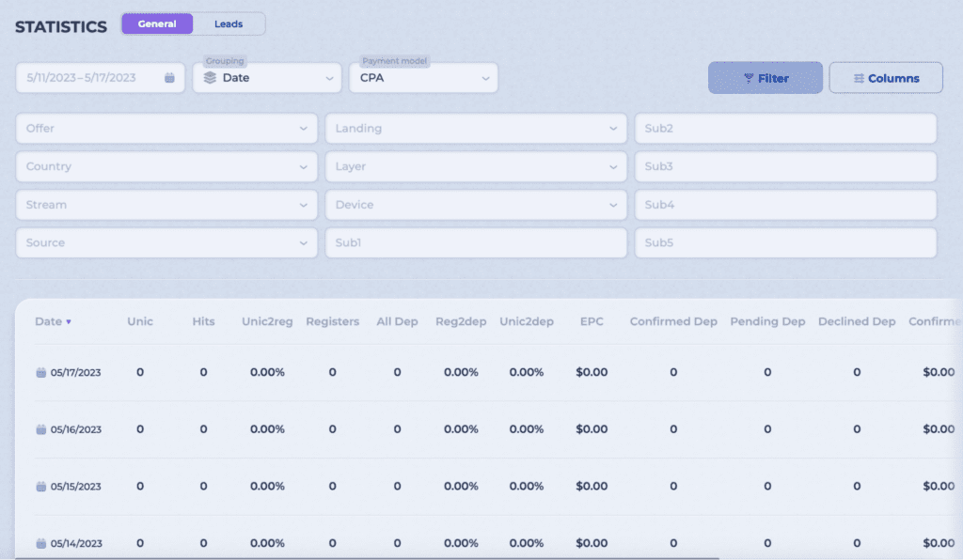Screen dimensions: 963x560
Task: Click the calendar icon beside 05/15/2023
Action: [40, 486]
